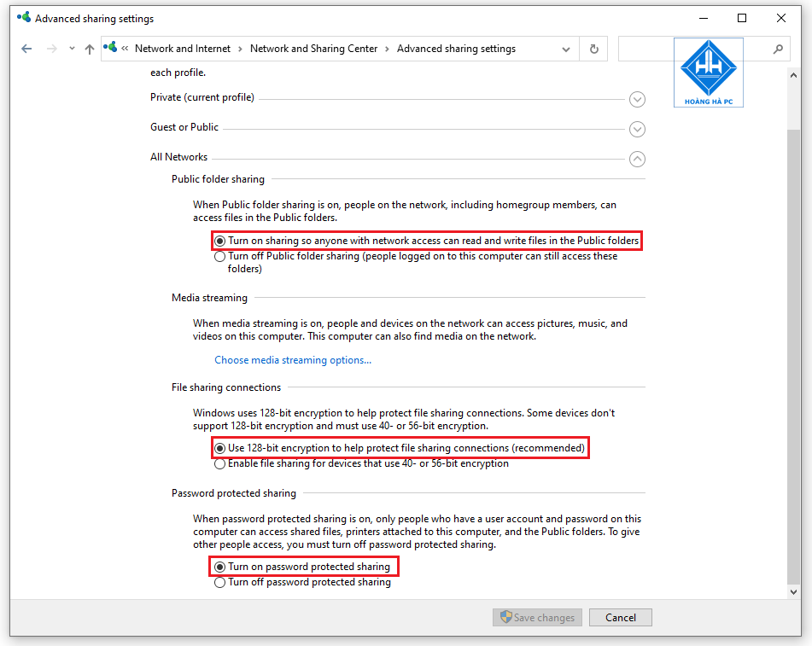Turn off password protected sharing
812x646 pixels.
[219, 582]
